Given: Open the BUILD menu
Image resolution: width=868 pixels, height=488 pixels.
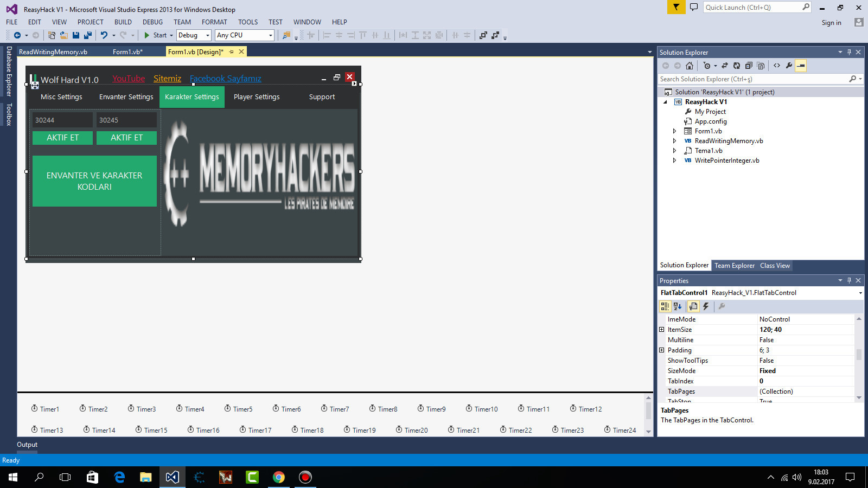Looking at the screenshot, I should [x=123, y=22].
